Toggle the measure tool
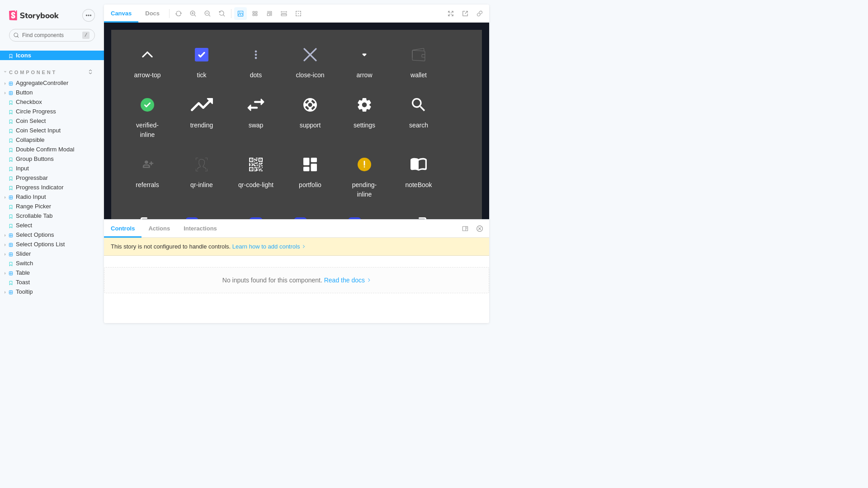Image resolution: width=868 pixels, height=488 pixels. tap(284, 14)
